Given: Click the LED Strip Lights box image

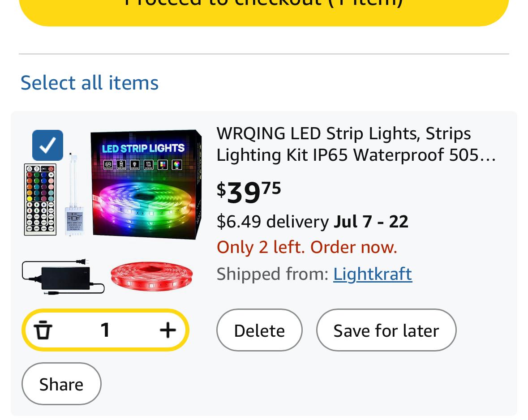Looking at the screenshot, I should click(146, 184).
